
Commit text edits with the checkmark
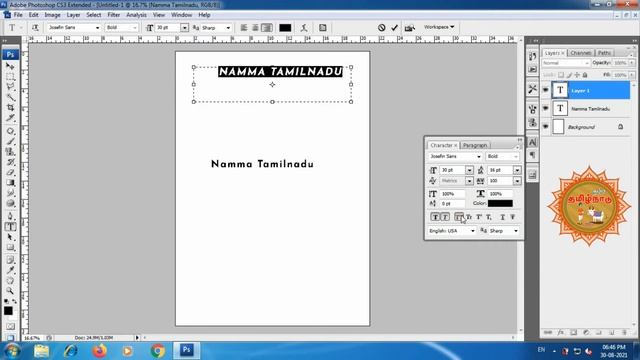pyautogui.click(x=394, y=28)
